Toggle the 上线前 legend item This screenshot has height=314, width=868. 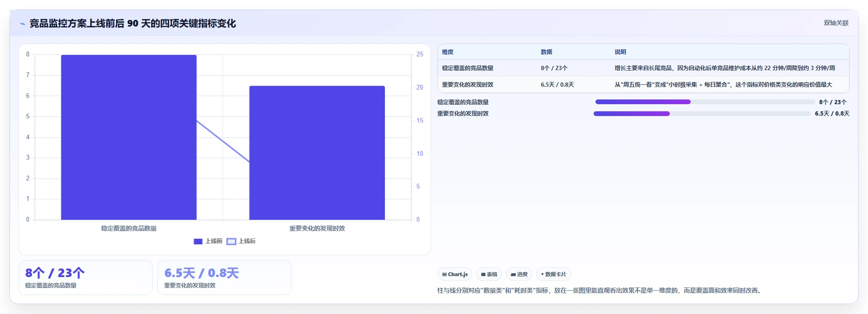click(208, 241)
